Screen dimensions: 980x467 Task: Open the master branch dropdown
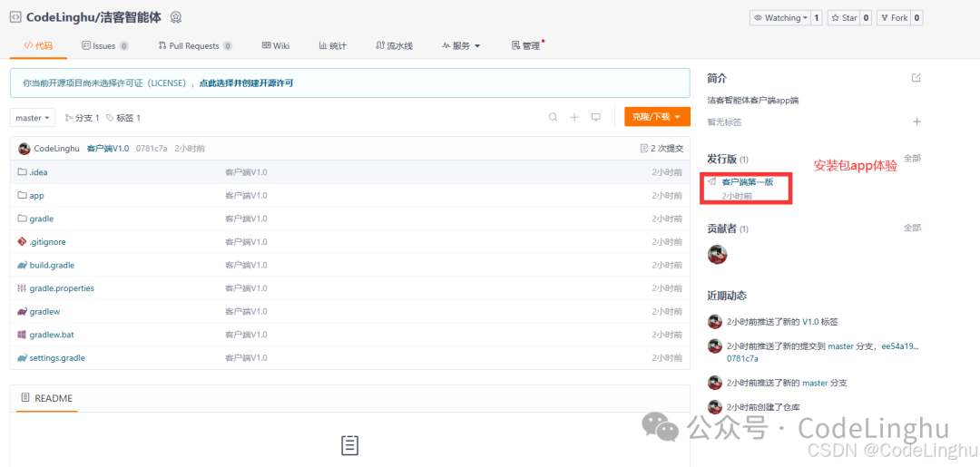[x=33, y=117]
